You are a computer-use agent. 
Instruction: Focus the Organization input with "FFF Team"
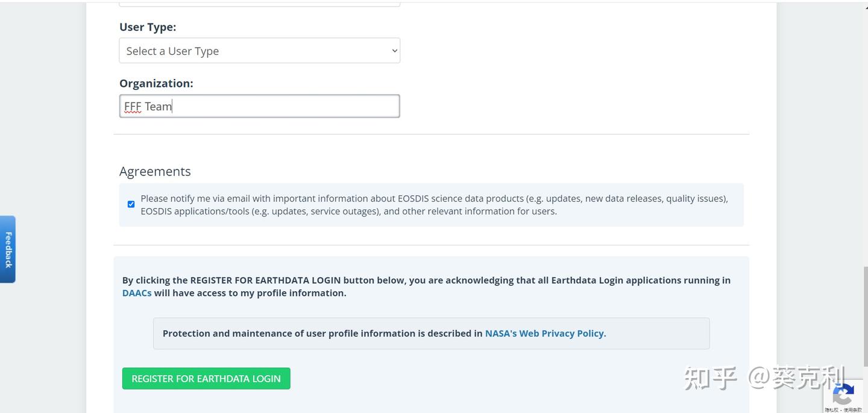(x=259, y=106)
